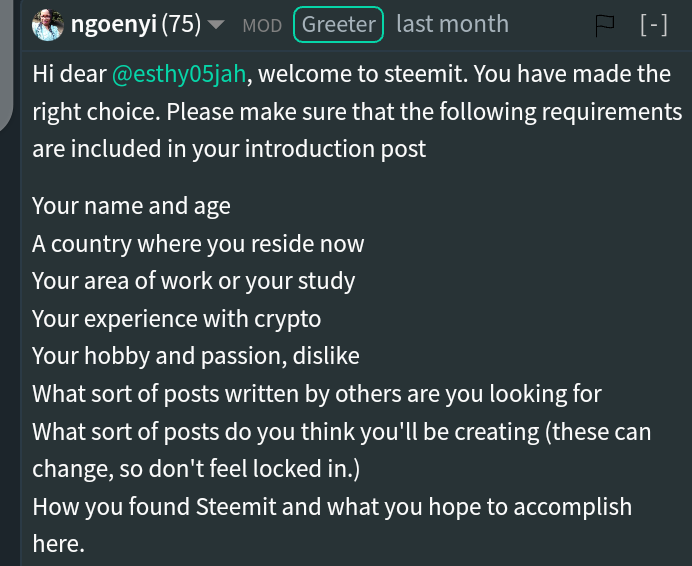The image size is (692, 566).
Task: Click the MOD role label
Action: pos(262,26)
